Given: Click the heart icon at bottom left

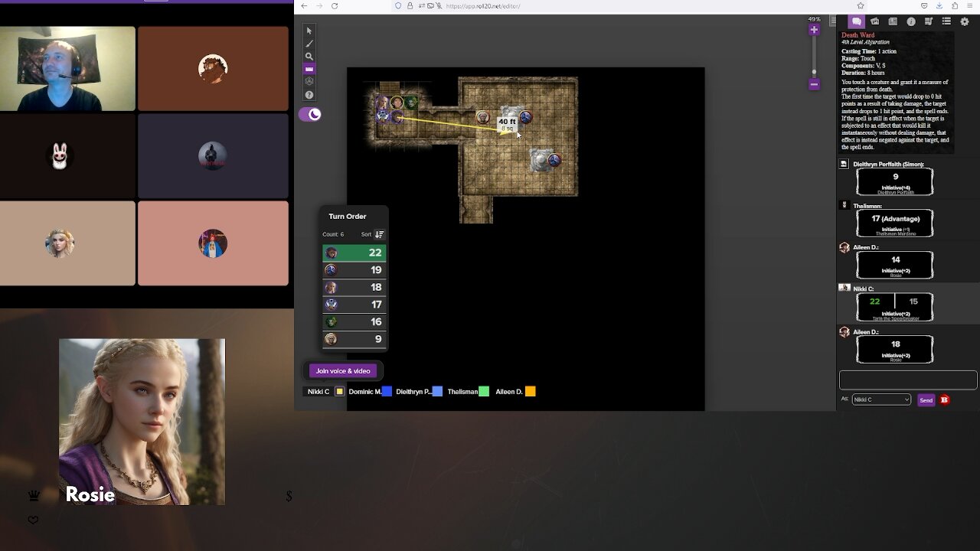Looking at the screenshot, I should pyautogui.click(x=33, y=520).
